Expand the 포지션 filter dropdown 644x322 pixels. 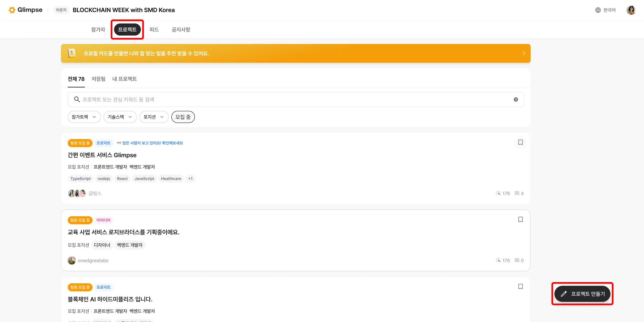154,117
